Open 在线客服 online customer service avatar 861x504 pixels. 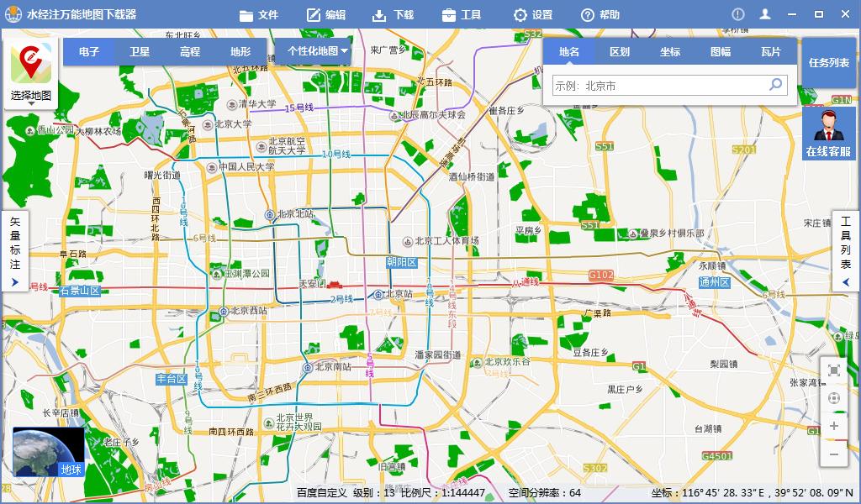828,130
